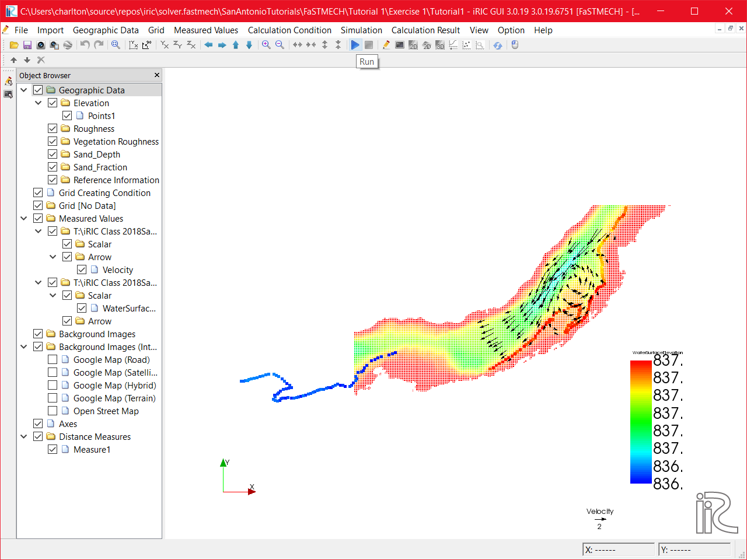Screen dimensions: 747x560
Task: Select the Velocity item under Arrow
Action: (117, 270)
